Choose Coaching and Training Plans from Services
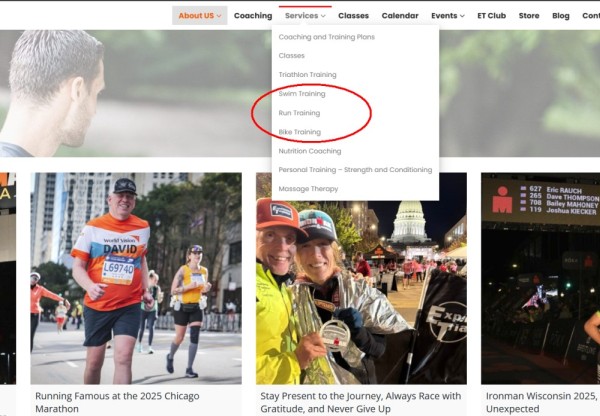 click(x=326, y=37)
